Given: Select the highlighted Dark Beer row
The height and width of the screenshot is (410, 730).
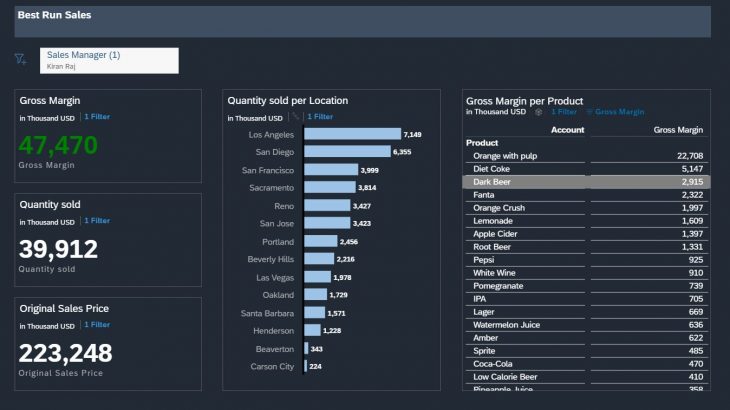Looking at the screenshot, I should (x=585, y=182).
